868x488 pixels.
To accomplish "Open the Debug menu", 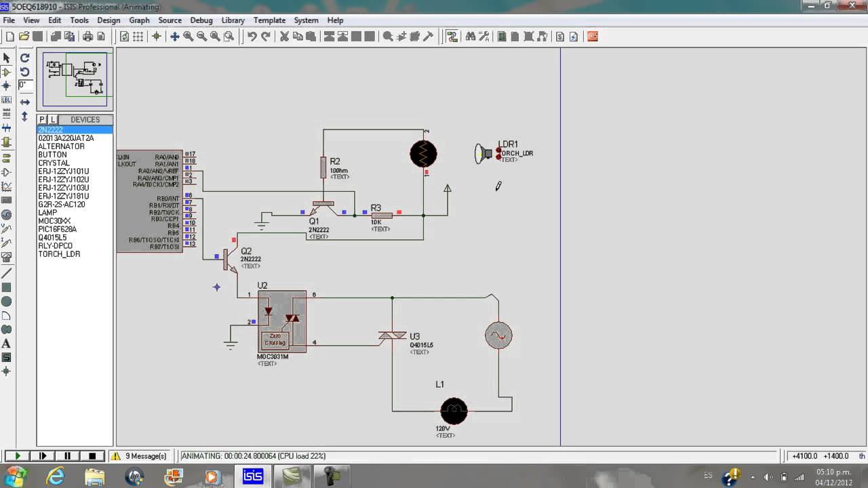I will tap(201, 20).
